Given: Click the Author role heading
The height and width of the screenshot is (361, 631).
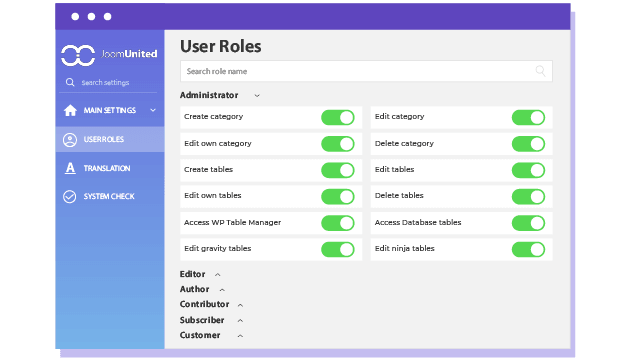Looking at the screenshot, I should (194, 289).
